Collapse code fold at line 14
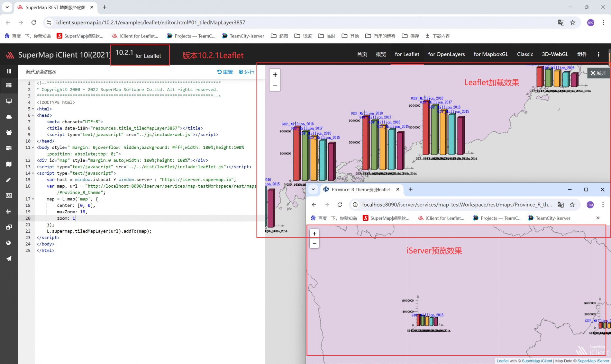The image size is (611, 364). [33, 173]
